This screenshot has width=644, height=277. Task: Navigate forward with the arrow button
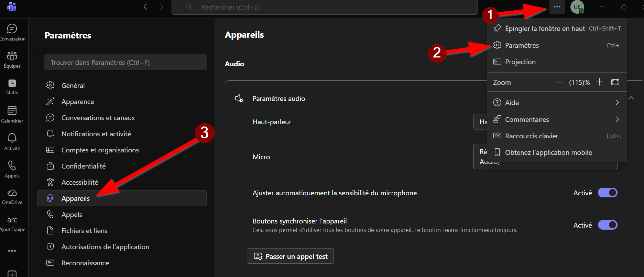click(162, 7)
